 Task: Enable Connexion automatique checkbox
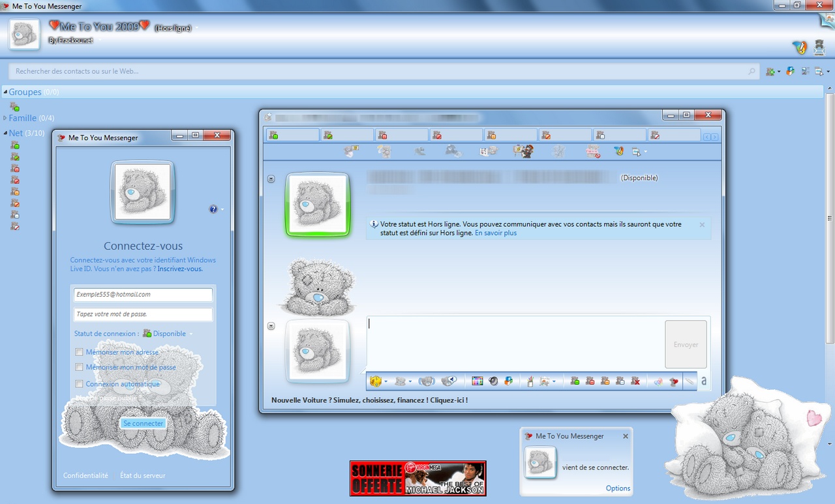80,384
